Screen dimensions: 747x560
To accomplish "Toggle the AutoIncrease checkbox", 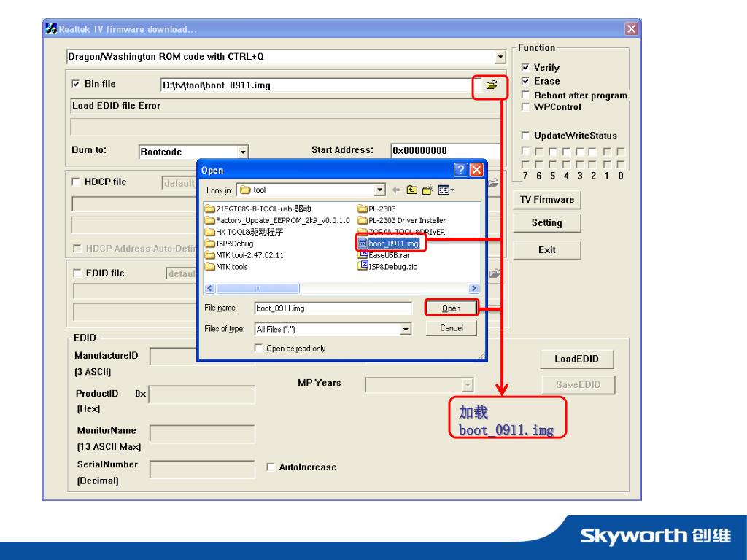I will (x=271, y=467).
